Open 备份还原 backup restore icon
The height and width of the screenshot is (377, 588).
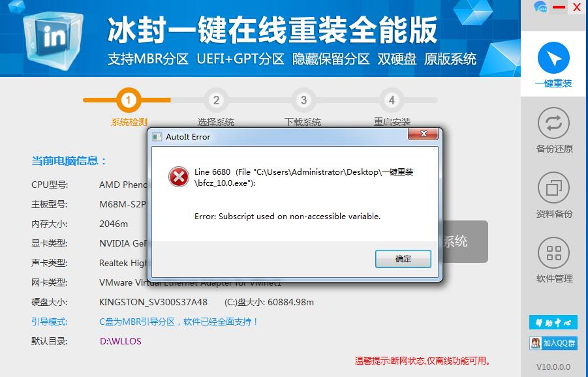553,123
